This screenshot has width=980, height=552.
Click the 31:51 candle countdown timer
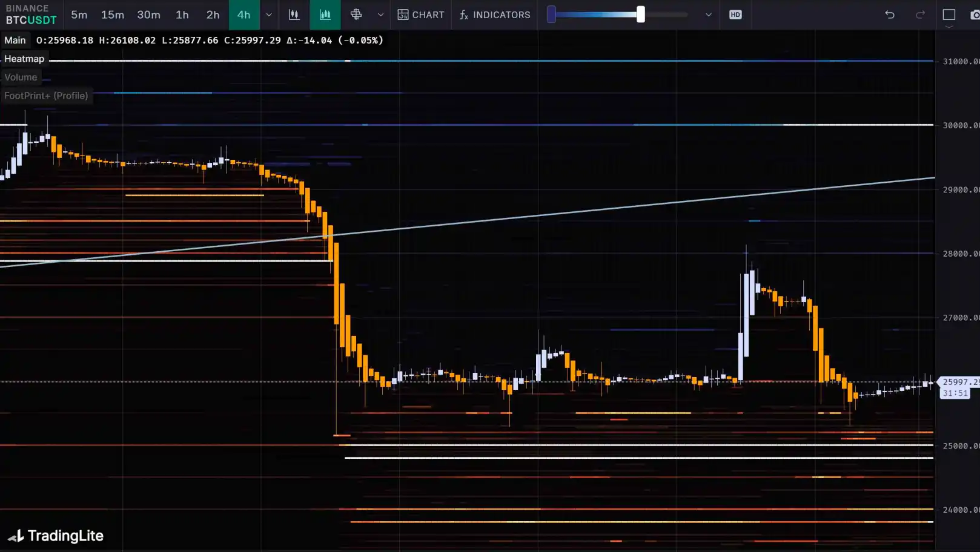(x=955, y=393)
